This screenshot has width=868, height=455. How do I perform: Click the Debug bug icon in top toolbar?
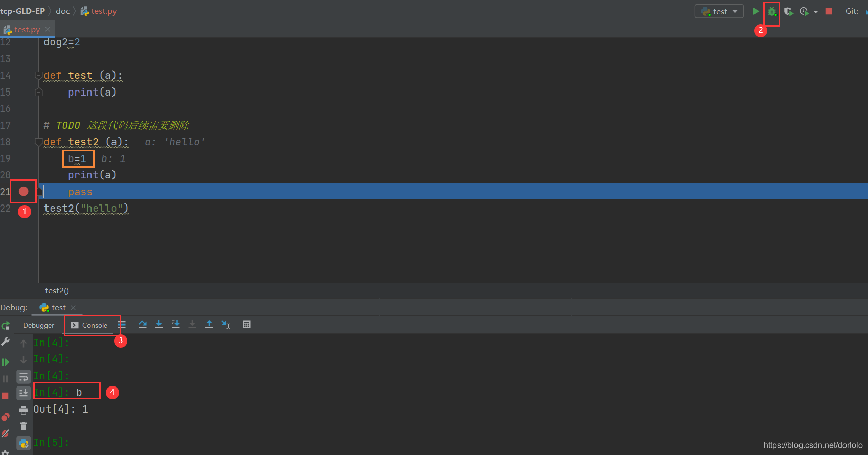pyautogui.click(x=772, y=11)
